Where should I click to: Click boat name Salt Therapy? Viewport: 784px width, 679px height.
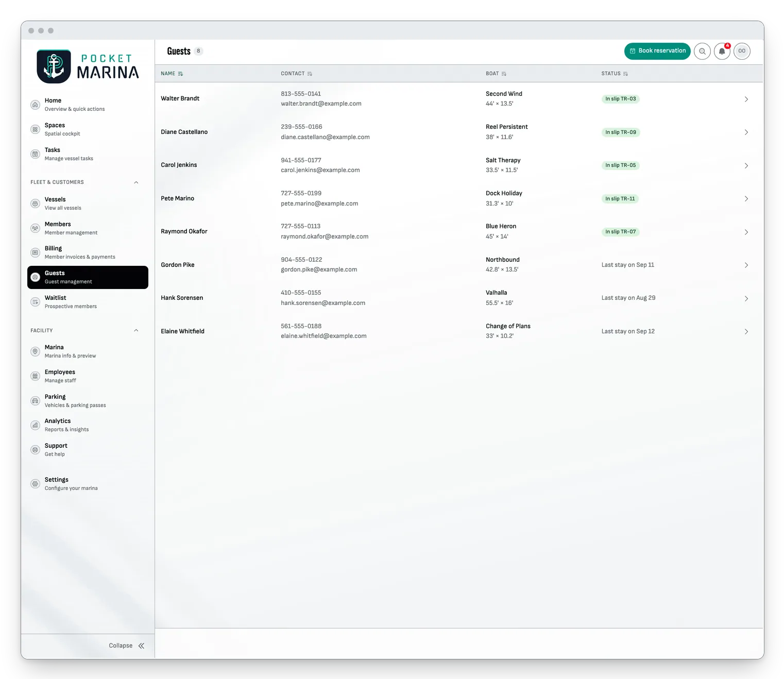tap(503, 160)
